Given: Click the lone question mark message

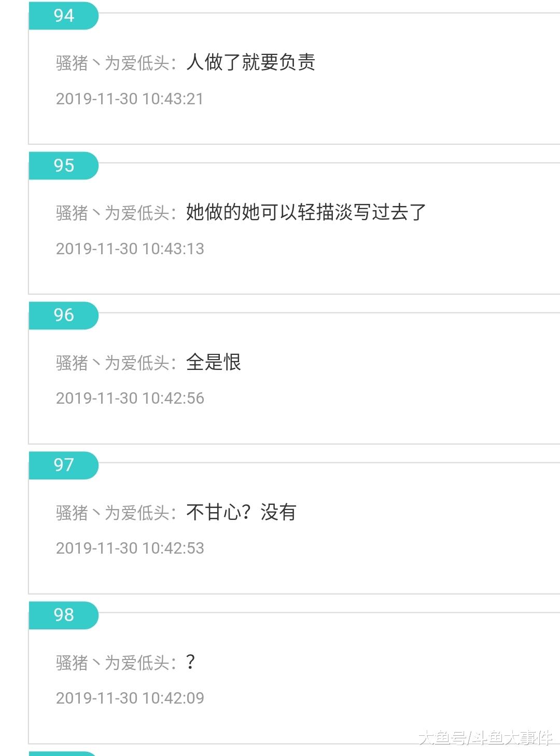Looking at the screenshot, I should click(190, 662).
